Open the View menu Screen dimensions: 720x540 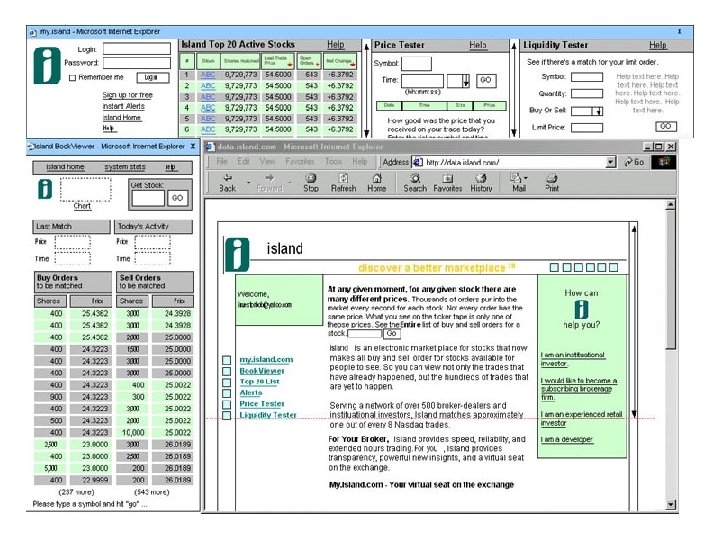(267, 162)
